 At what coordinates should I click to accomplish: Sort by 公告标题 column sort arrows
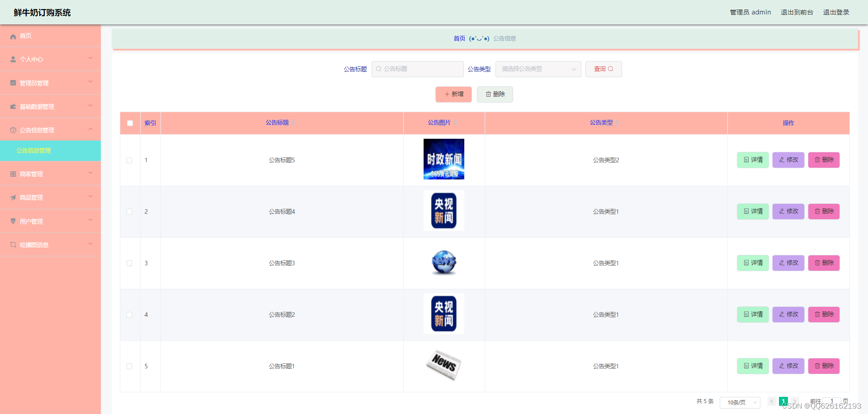tap(293, 123)
